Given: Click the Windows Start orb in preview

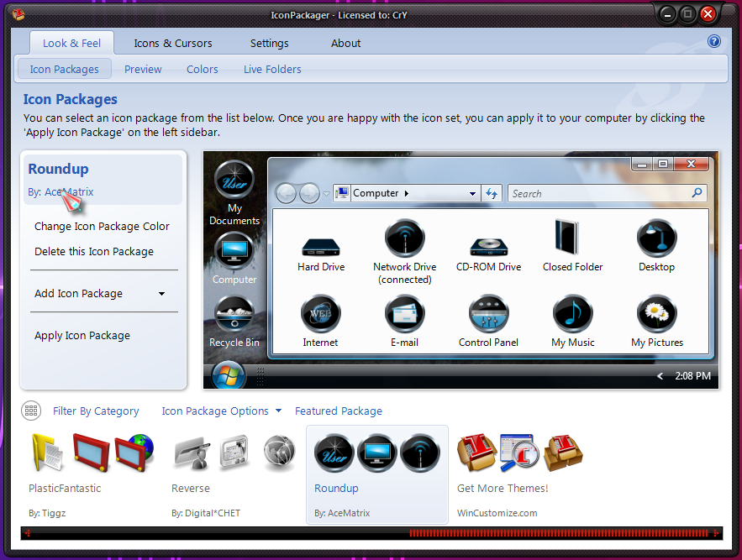Looking at the screenshot, I should pyautogui.click(x=229, y=375).
